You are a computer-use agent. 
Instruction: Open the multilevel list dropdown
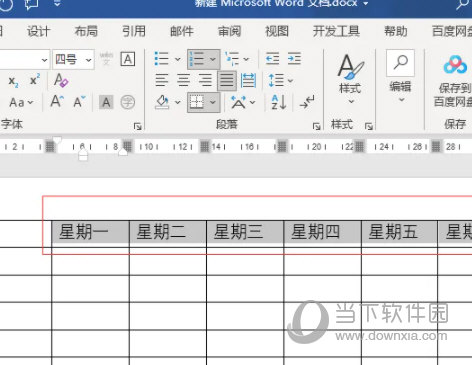[246, 59]
